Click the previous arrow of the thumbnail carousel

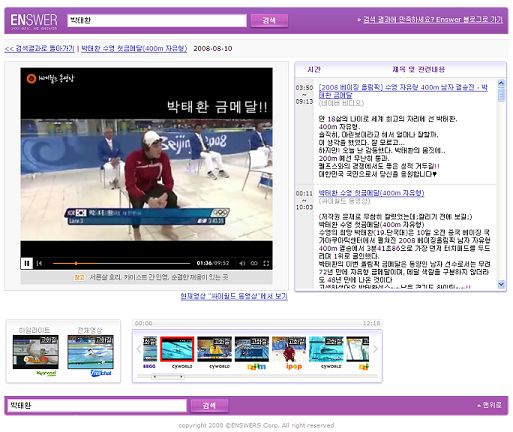point(139,349)
